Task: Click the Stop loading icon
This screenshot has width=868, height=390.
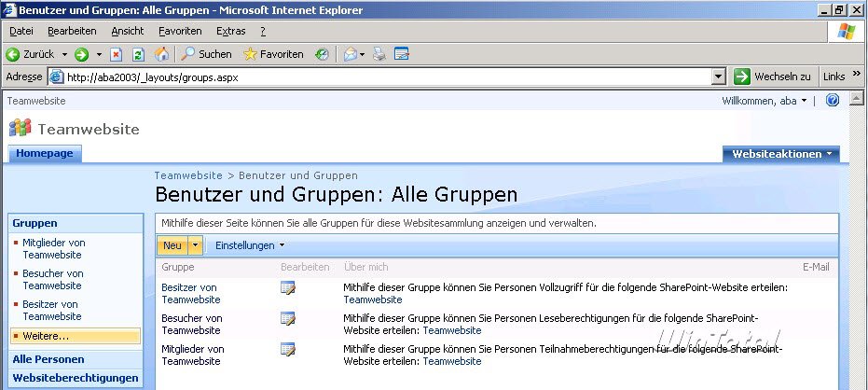Action: pyautogui.click(x=116, y=54)
